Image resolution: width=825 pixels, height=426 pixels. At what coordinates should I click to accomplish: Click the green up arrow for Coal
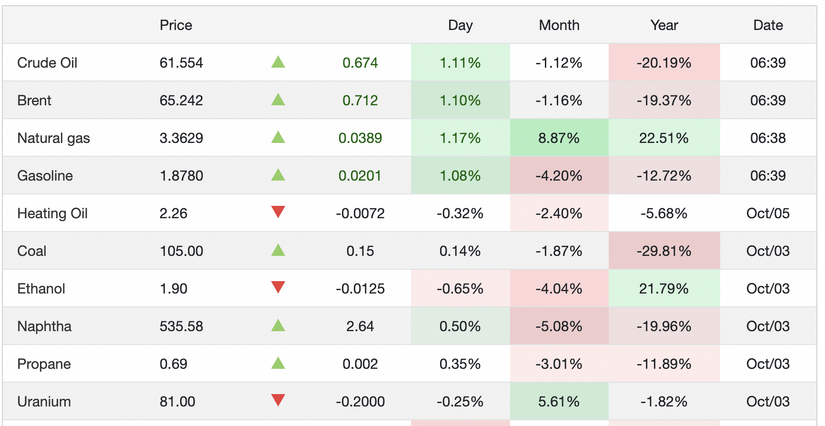pos(278,251)
